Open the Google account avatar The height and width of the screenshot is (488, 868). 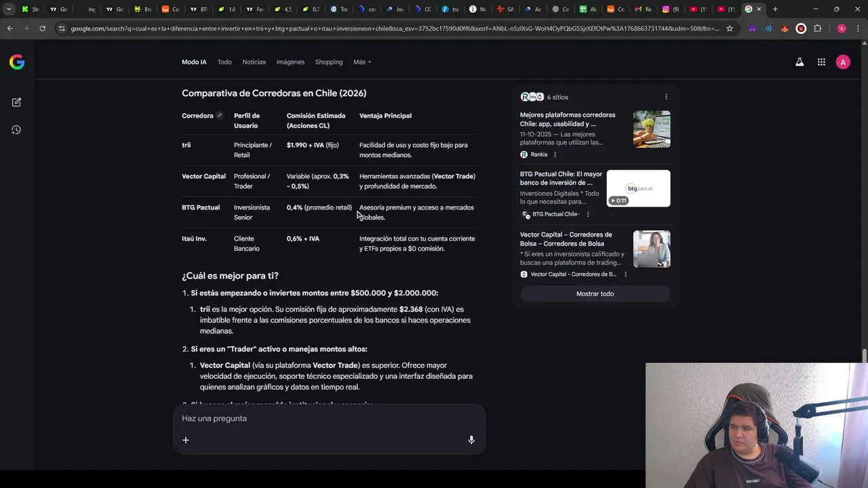843,62
